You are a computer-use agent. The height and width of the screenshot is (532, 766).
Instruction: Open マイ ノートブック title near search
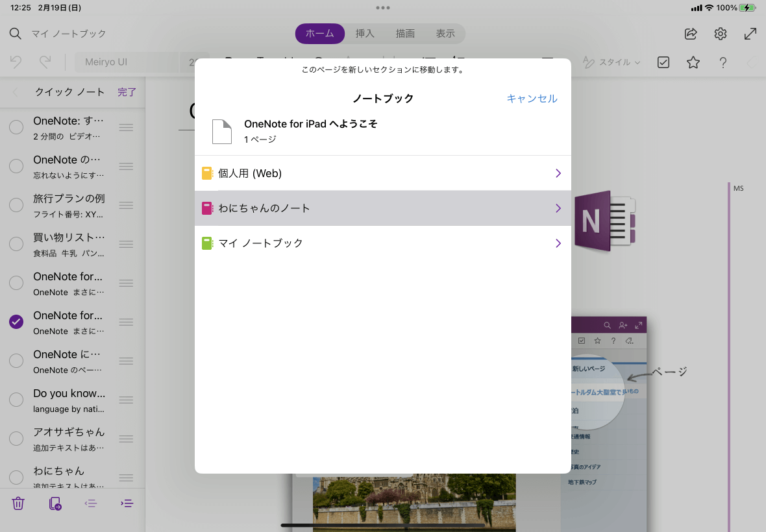(x=69, y=34)
